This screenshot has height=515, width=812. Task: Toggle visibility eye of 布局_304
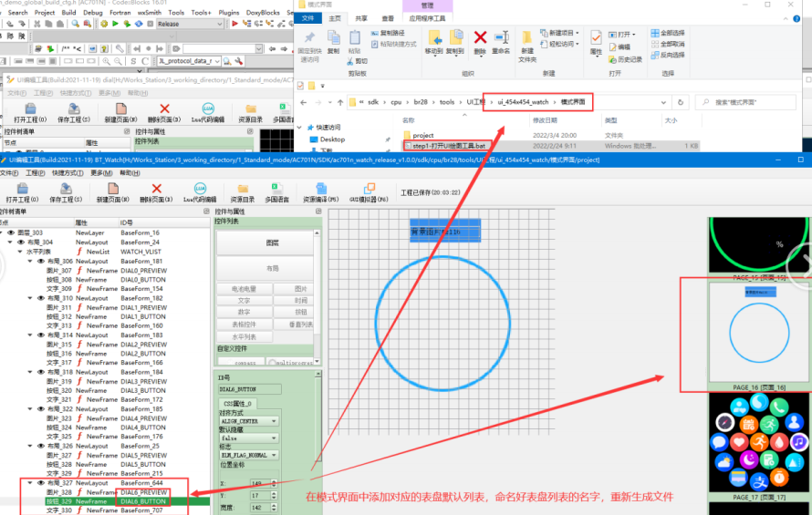point(21,242)
